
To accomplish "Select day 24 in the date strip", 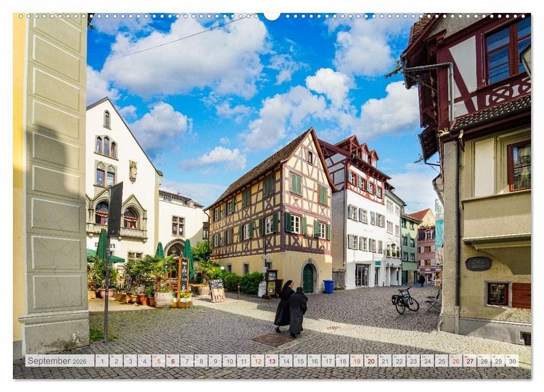I will [427, 361].
